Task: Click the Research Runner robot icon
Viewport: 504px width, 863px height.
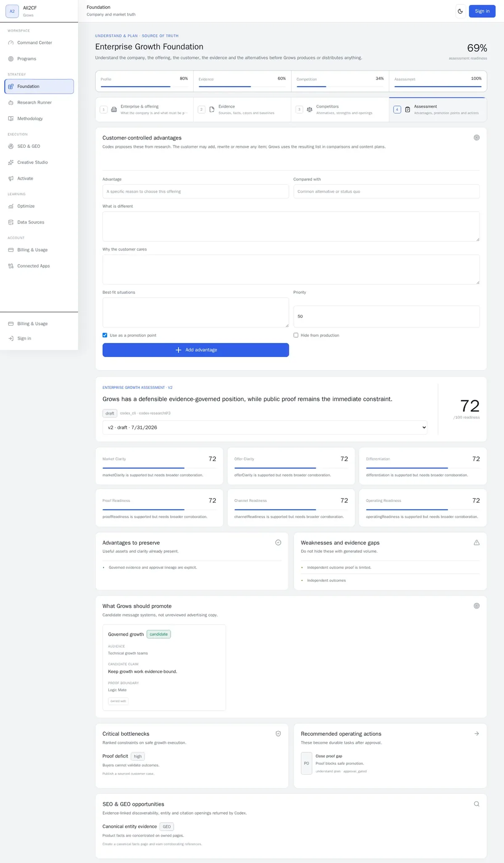Action: pyautogui.click(x=11, y=102)
